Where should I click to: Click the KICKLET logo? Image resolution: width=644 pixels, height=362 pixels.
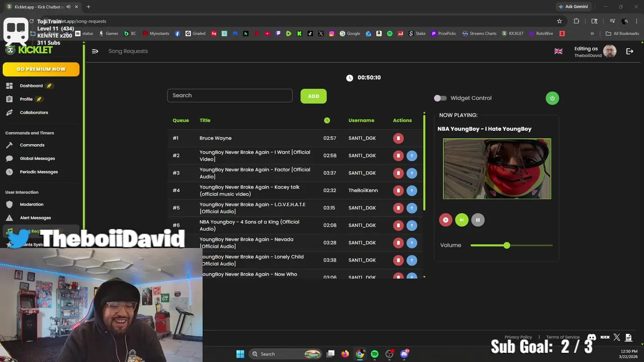tap(29, 50)
